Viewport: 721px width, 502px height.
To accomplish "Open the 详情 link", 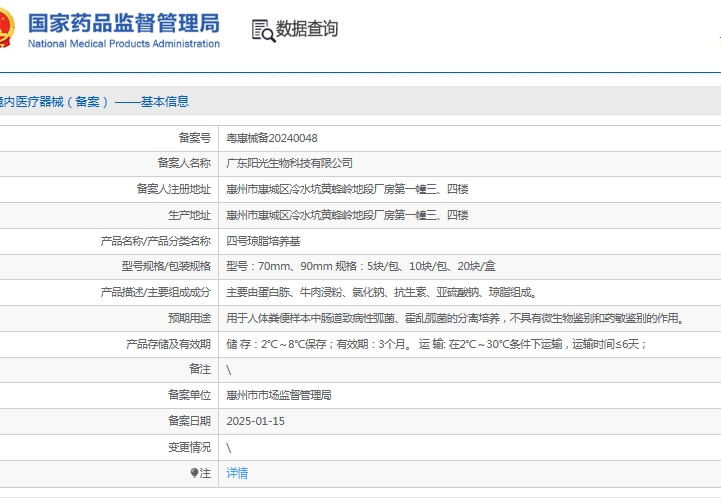I will click(237, 473).
